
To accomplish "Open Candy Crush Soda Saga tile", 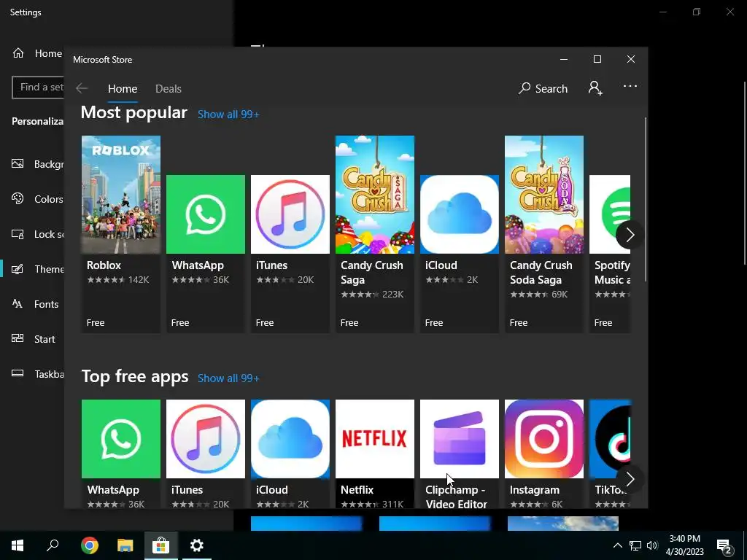I will point(544,234).
